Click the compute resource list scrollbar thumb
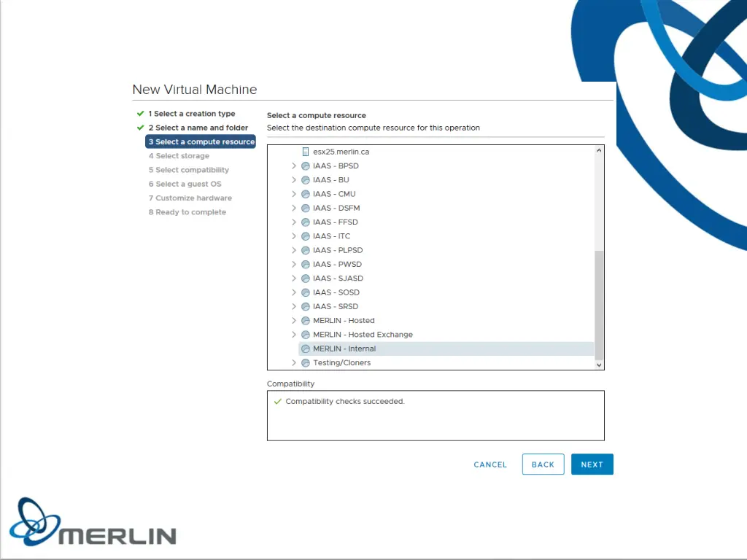The image size is (747, 560). [x=600, y=305]
